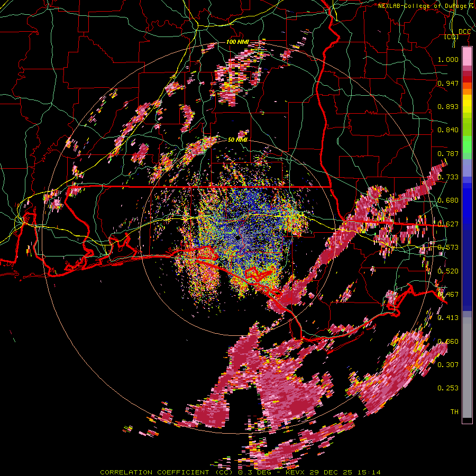Click the bright green segment of the color bar
Viewport: 476px width, 476px height.
[x=467, y=144]
